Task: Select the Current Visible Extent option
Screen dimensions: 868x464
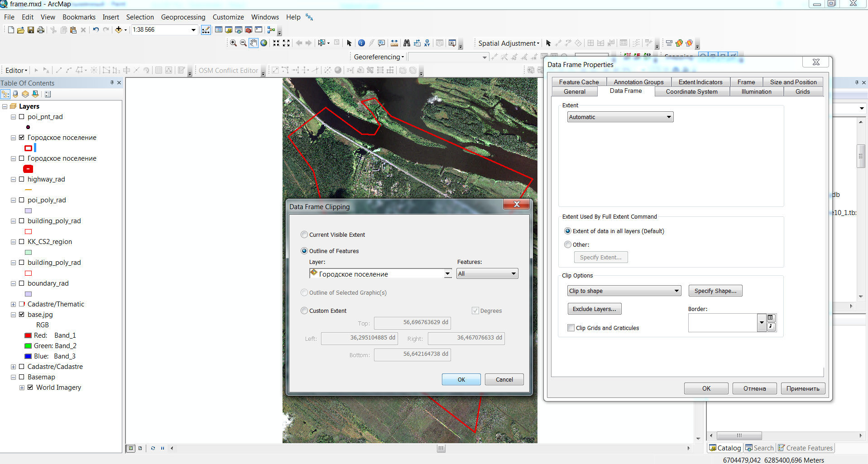Action: 304,234
